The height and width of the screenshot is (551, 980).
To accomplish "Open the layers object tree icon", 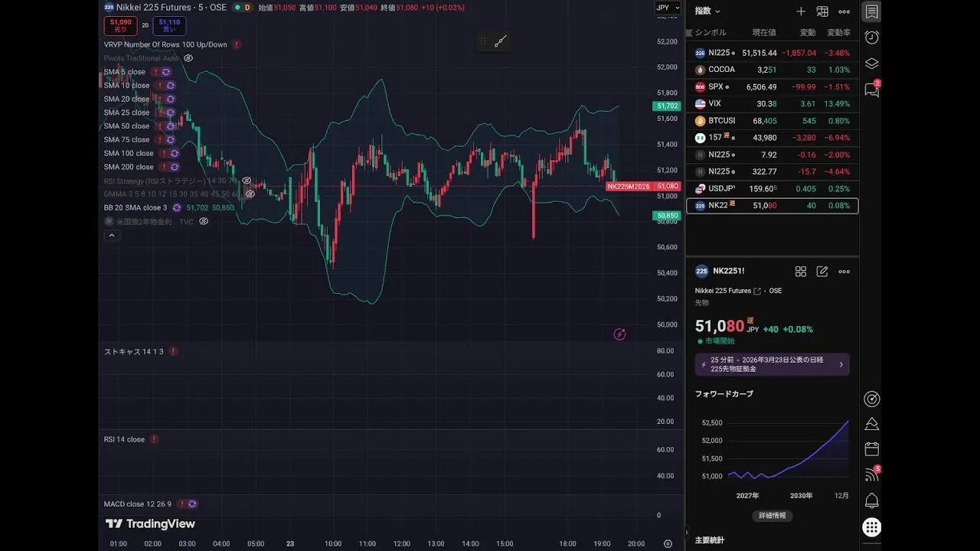I will coord(871,64).
